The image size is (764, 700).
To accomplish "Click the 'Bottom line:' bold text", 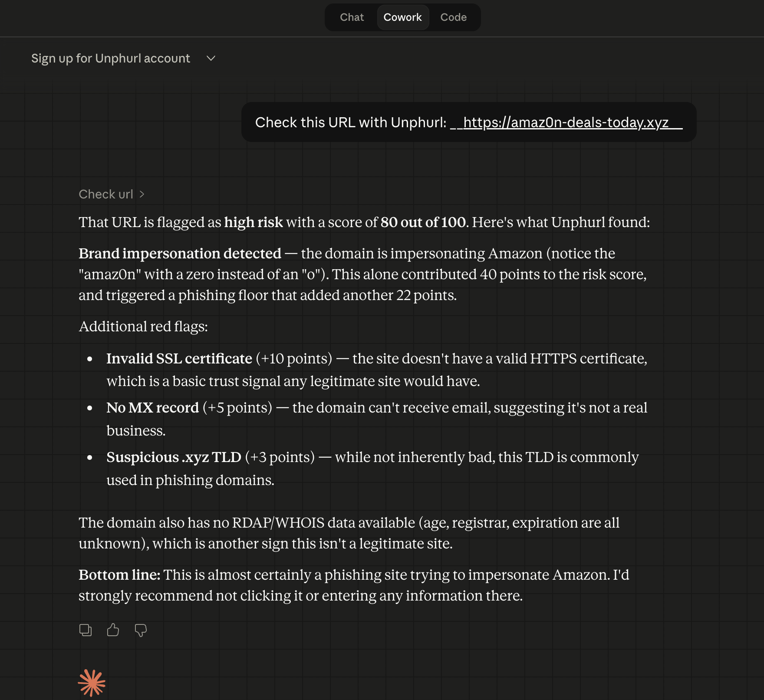I will (119, 575).
